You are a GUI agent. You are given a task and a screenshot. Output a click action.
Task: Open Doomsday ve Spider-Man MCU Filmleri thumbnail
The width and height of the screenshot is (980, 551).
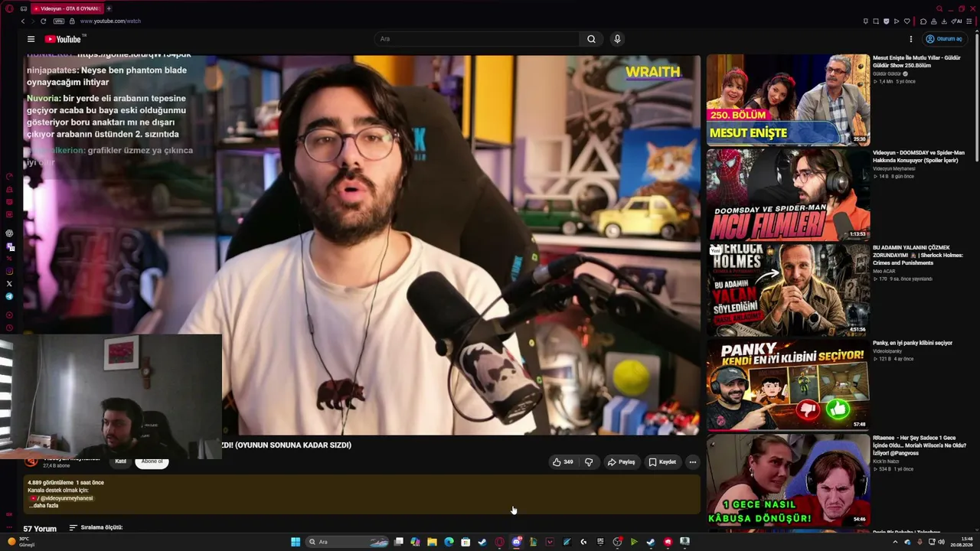[x=788, y=194]
